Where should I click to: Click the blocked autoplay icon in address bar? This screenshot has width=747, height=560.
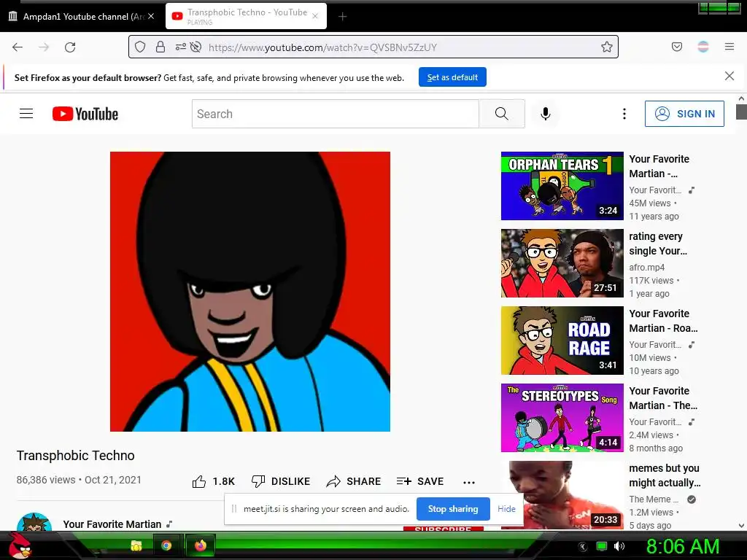click(196, 47)
